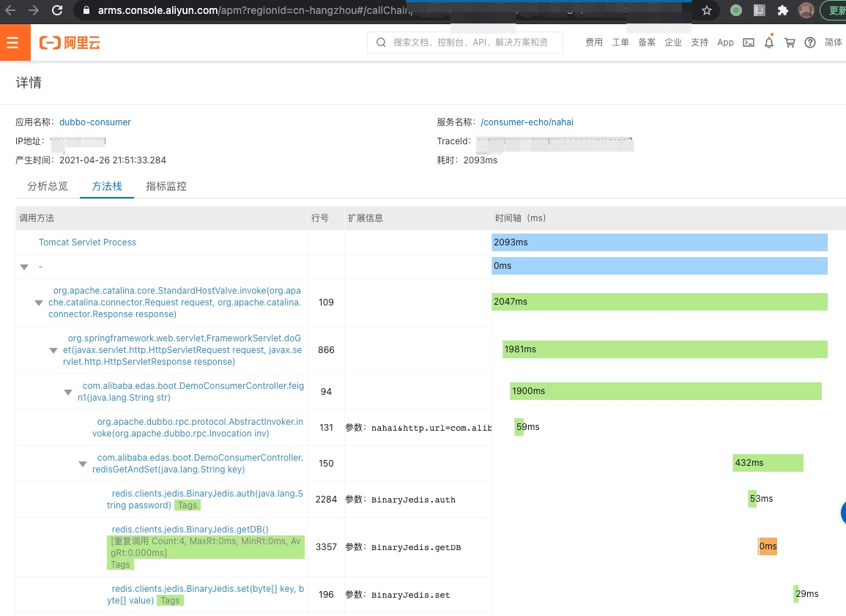Focus the console search box
The image size is (846, 616).
click(x=464, y=42)
